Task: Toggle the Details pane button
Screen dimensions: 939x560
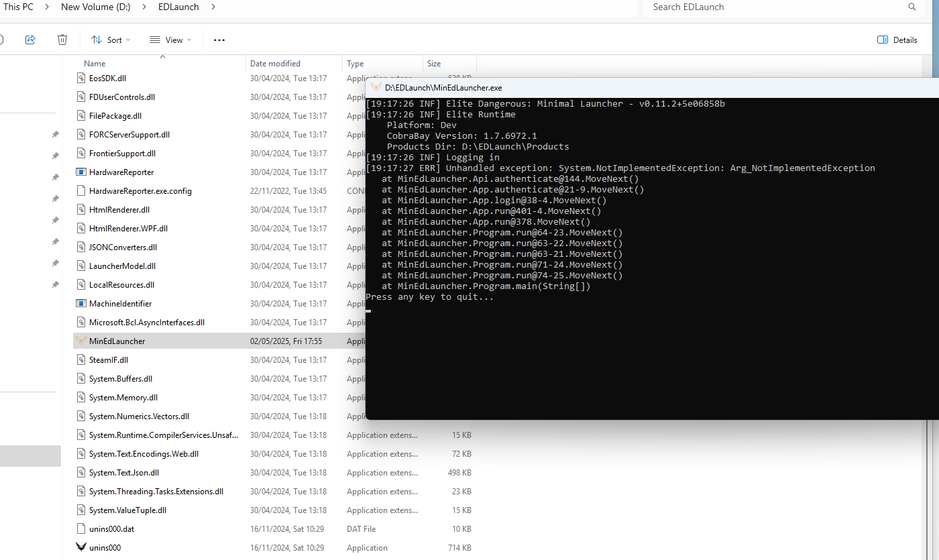Action: 897,40
